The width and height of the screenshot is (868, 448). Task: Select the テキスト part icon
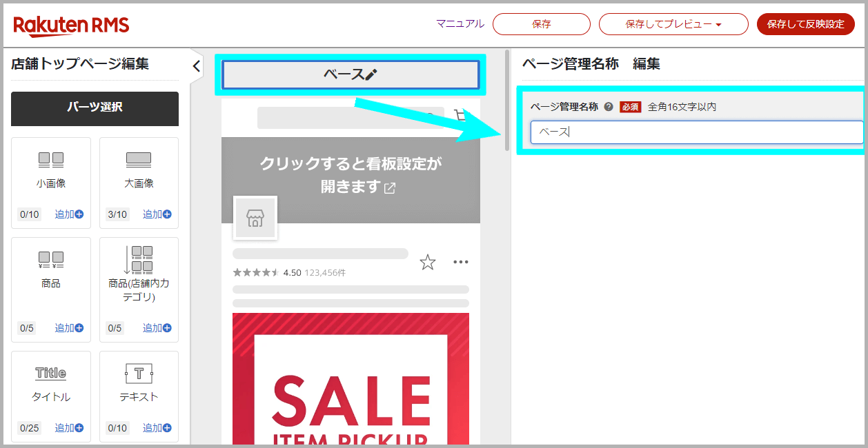[x=139, y=374]
